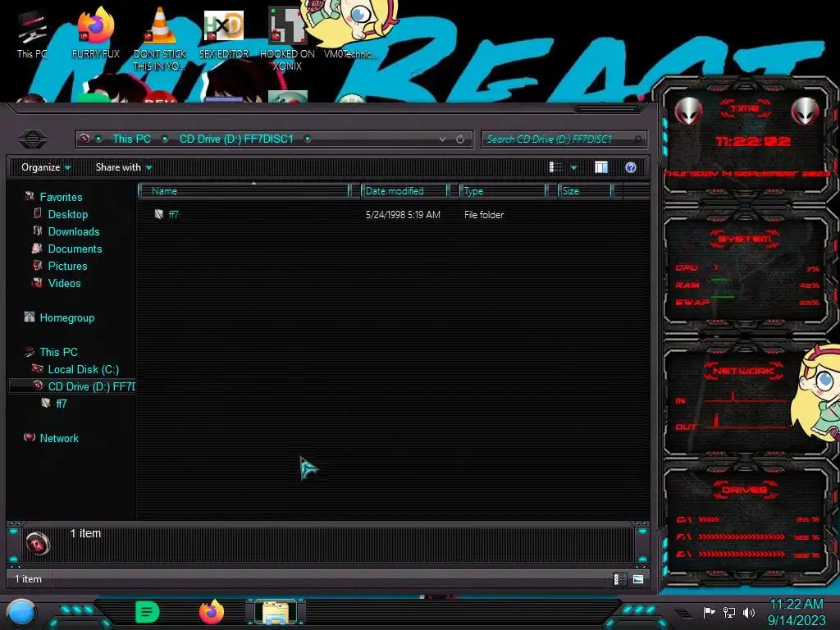The width and height of the screenshot is (840, 630).
Task: Open the Share with menu
Action: [x=124, y=167]
